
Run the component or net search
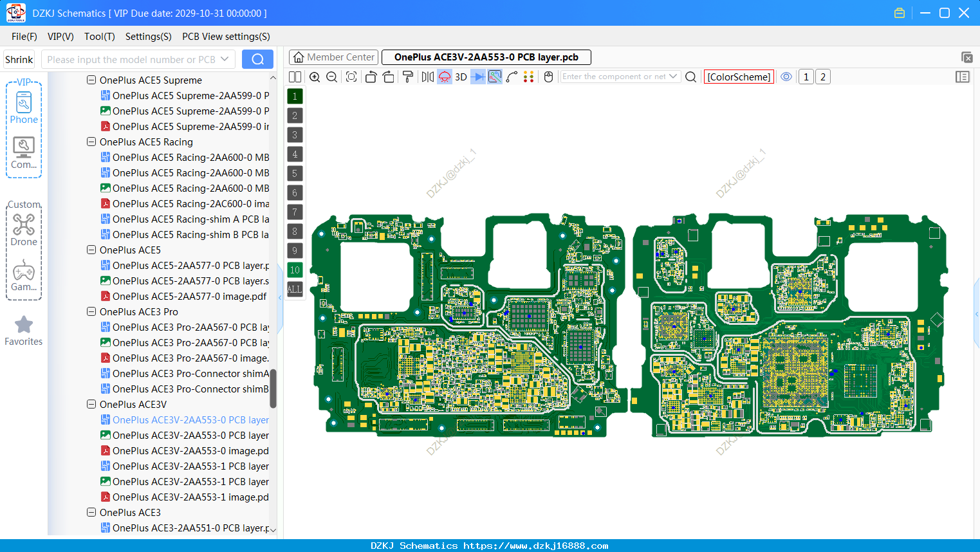coord(691,77)
